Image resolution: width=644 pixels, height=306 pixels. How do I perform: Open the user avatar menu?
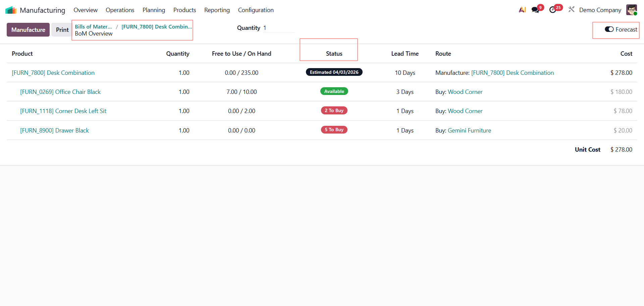pos(631,10)
